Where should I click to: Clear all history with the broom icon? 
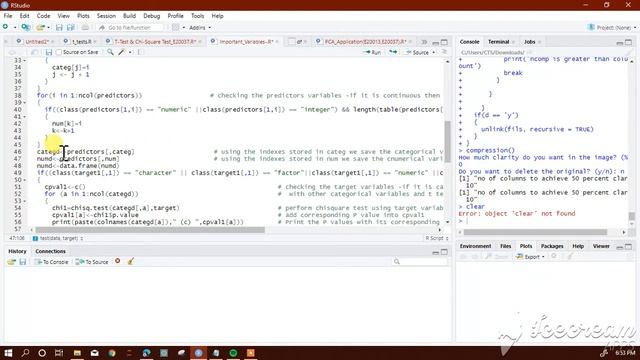click(131, 262)
